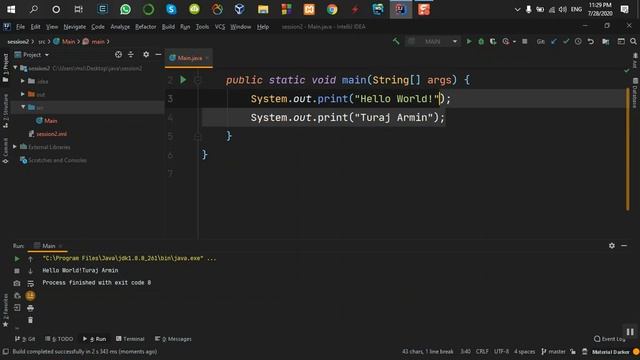Collapse the session2 root folder
The image size is (640, 360).
click(x=16, y=68)
